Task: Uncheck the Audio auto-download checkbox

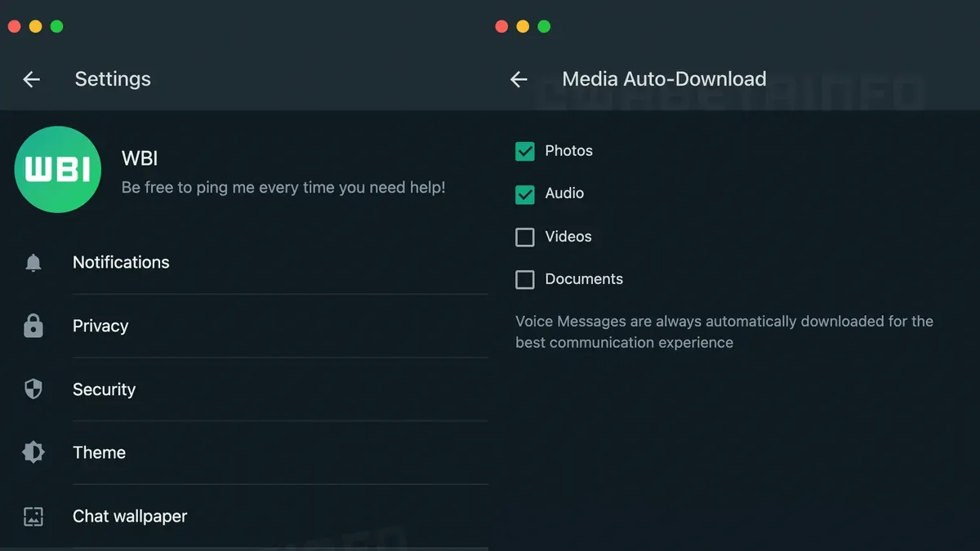Action: pos(525,193)
